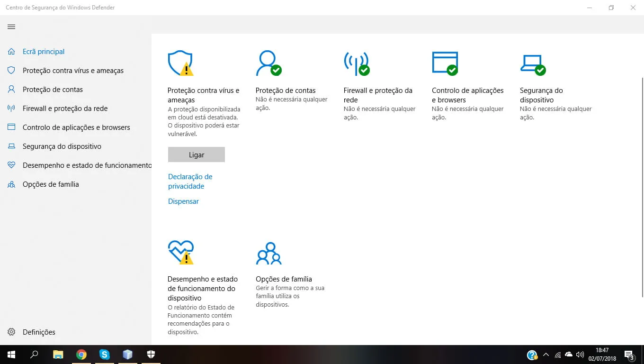Select Controlo de aplicações e browsers in sidebar
Viewport: 644px width, 364px height.
[x=76, y=127]
